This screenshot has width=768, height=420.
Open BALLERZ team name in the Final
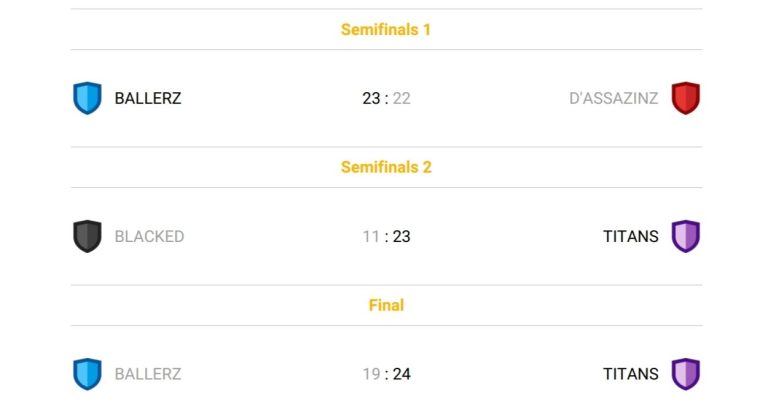148,374
